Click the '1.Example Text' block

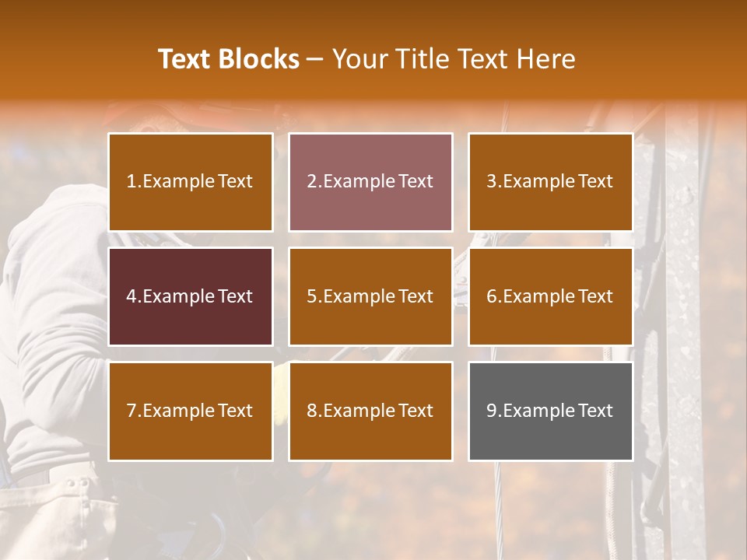191,182
